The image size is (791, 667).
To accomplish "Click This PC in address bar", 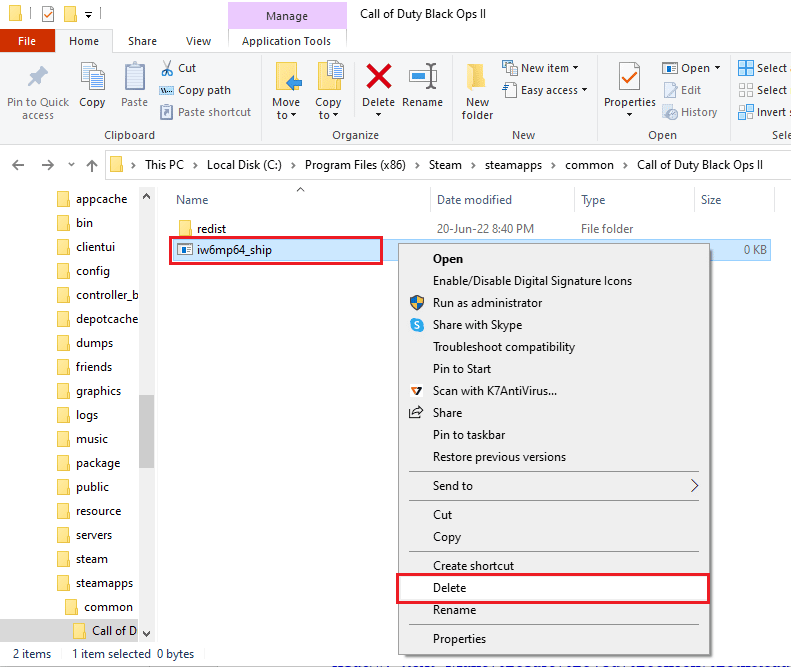I will [x=164, y=165].
